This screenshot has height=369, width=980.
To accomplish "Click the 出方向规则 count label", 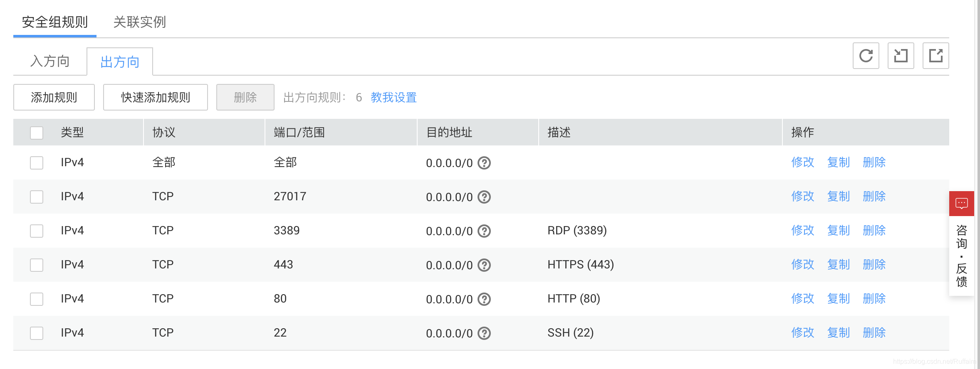I will pyautogui.click(x=323, y=97).
